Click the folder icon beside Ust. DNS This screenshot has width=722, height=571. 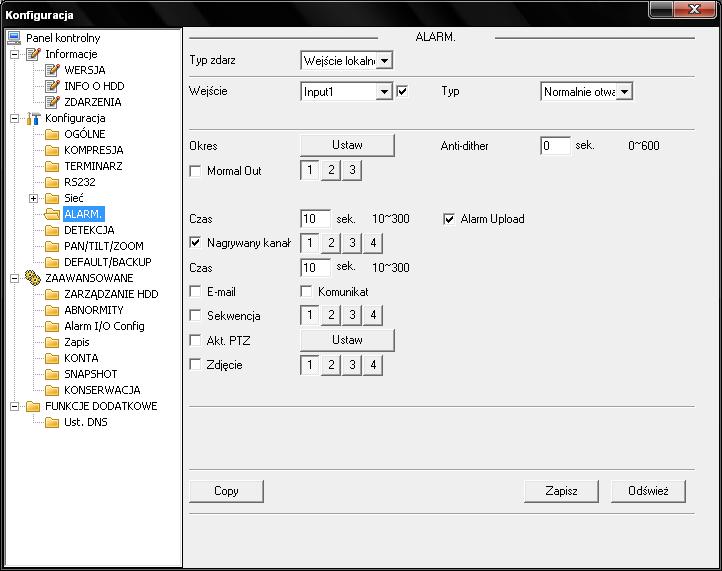pyautogui.click(x=53, y=422)
